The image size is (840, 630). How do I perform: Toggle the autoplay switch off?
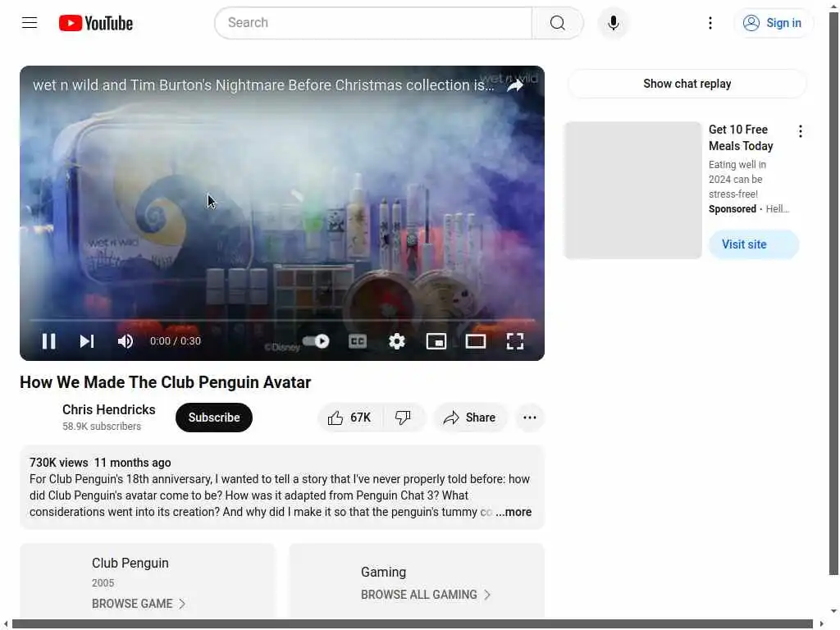316,341
